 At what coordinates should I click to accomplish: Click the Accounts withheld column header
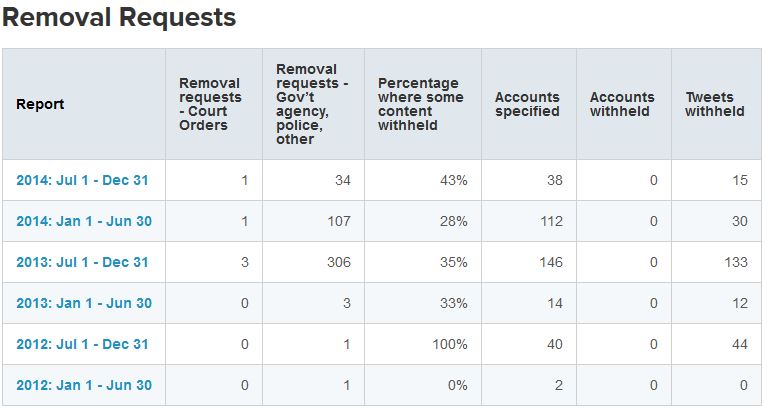pos(622,104)
